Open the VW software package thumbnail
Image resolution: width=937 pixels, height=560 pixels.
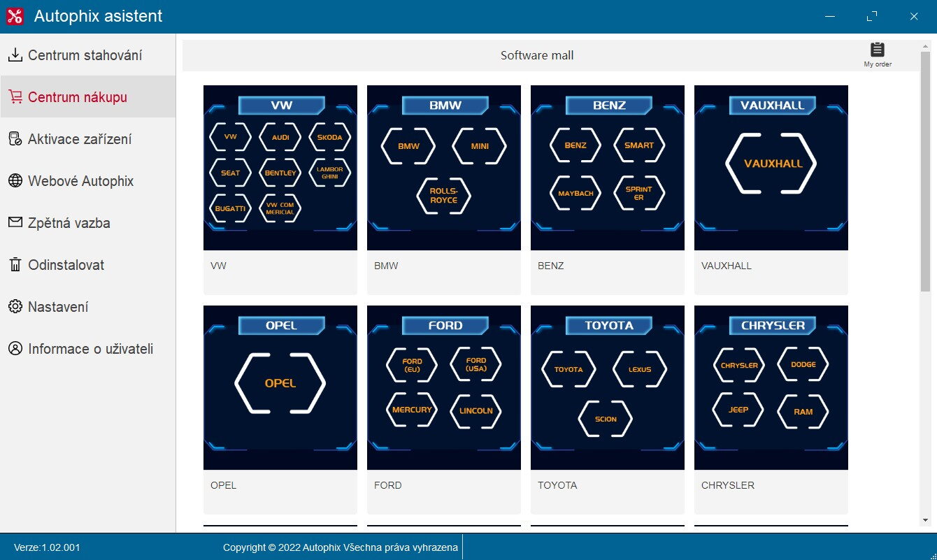(x=280, y=168)
